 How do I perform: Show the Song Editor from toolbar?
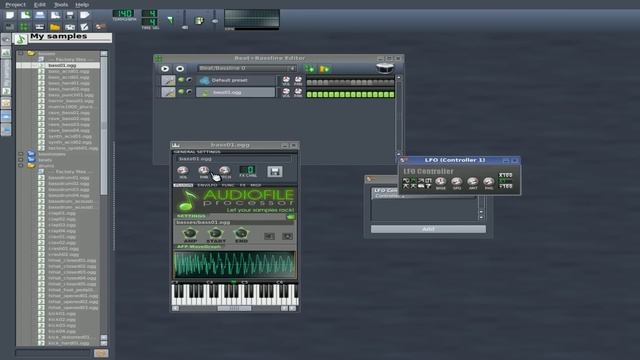click(x=10, y=27)
